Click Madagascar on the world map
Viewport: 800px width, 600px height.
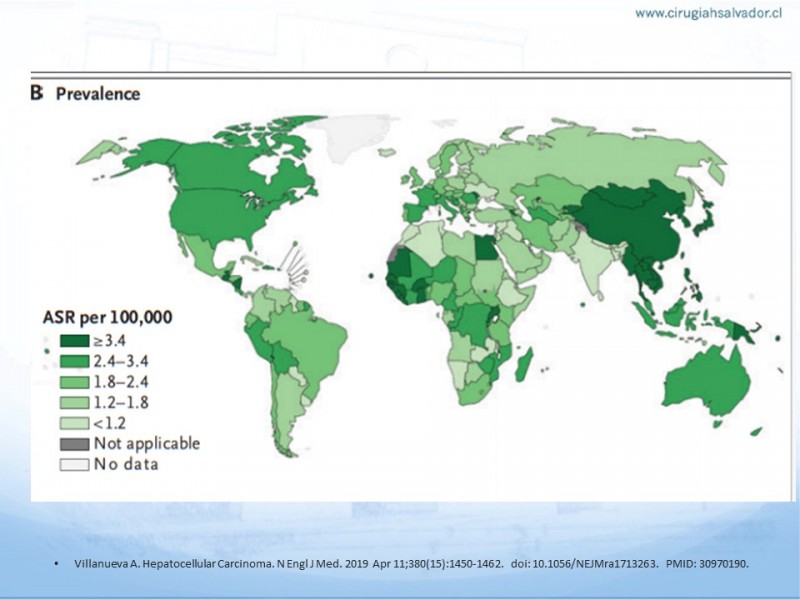[524, 364]
